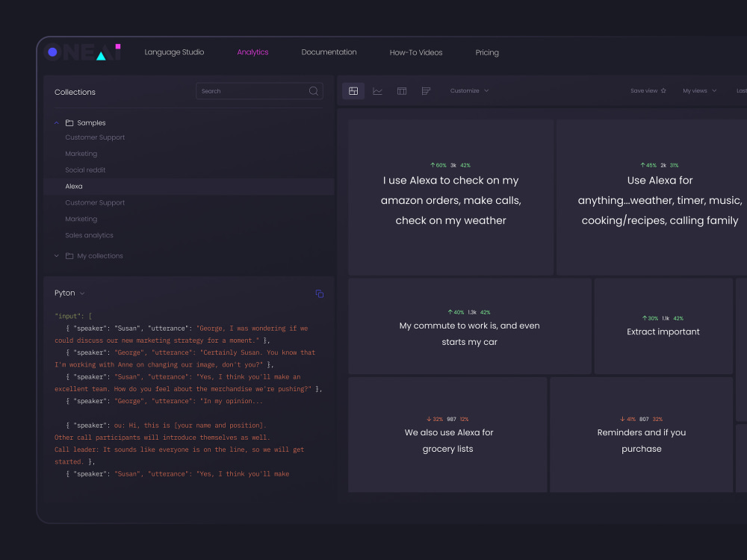Open the Language Studio tab
Image resolution: width=747 pixels, height=560 pixels.
coord(174,52)
